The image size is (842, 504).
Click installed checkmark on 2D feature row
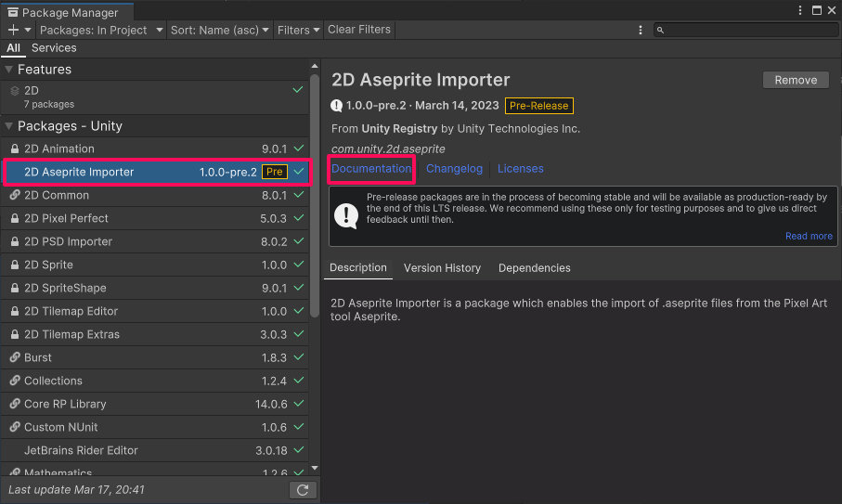coord(298,90)
